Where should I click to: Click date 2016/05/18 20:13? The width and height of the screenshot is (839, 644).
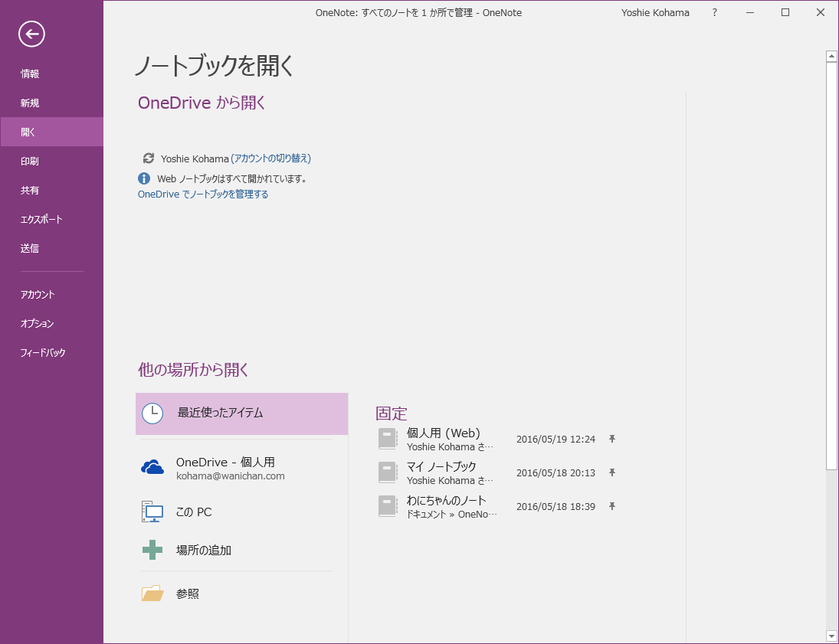(556, 472)
